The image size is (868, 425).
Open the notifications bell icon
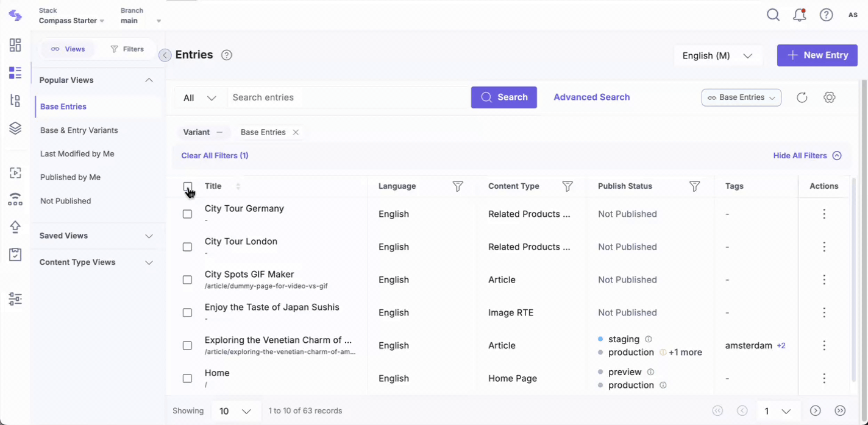pyautogui.click(x=800, y=15)
